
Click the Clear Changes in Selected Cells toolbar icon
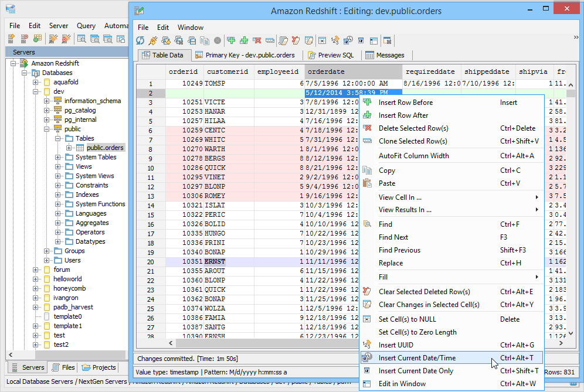point(309,40)
